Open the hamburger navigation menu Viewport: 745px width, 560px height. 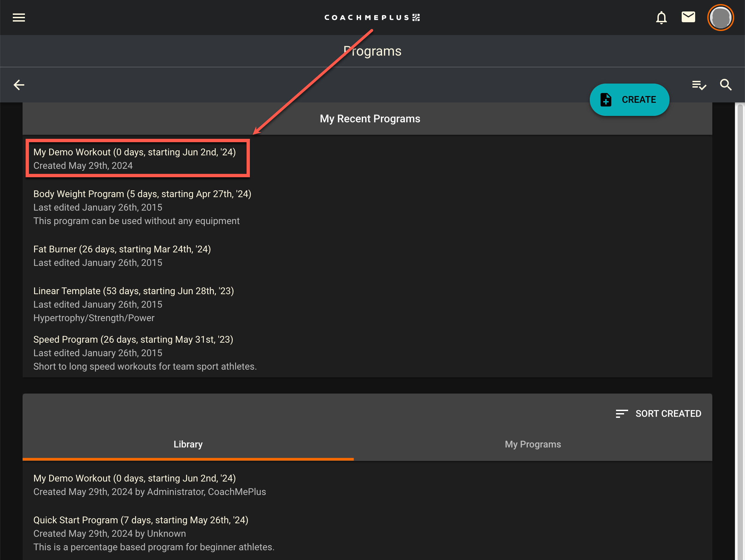pos(19,18)
